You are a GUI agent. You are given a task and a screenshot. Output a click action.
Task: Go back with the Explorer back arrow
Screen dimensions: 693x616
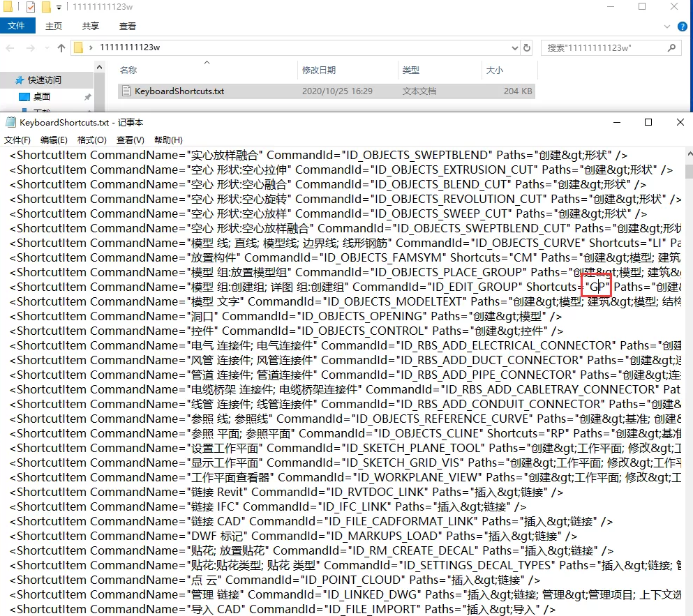[x=10, y=47]
